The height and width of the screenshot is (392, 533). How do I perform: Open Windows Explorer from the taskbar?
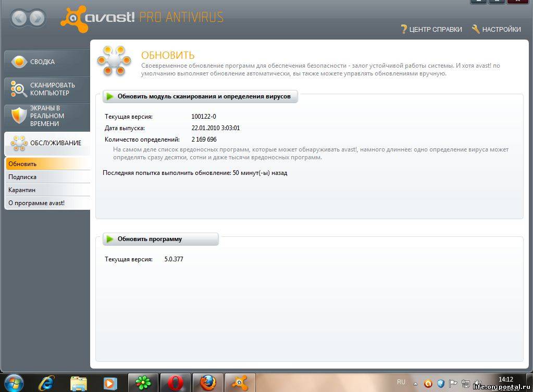[79, 383]
